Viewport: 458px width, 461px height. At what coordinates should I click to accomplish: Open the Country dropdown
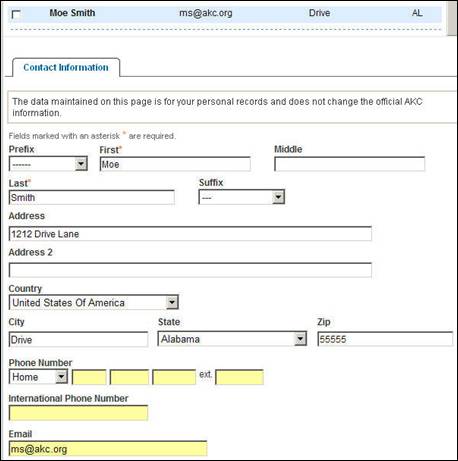pyautogui.click(x=94, y=303)
